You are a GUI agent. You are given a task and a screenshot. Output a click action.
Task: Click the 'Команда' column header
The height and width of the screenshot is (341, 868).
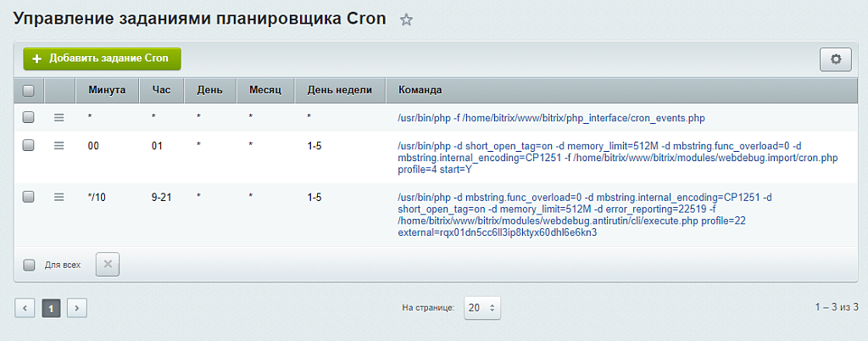click(420, 90)
